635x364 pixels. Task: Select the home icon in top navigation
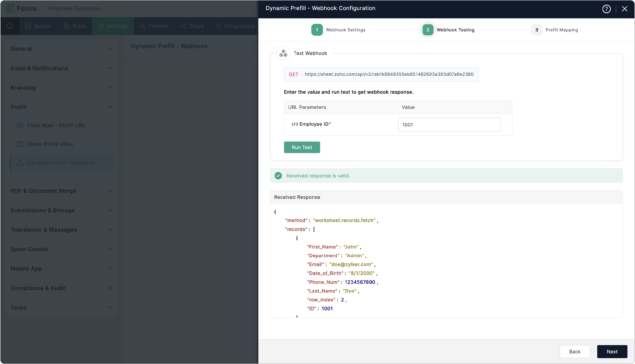10,26
